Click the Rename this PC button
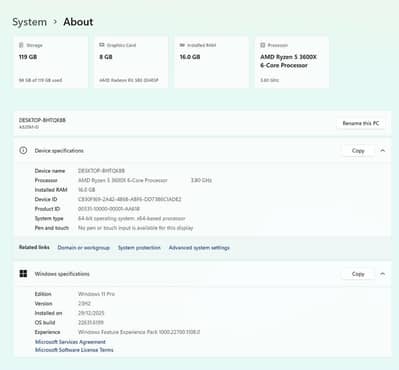The height and width of the screenshot is (370, 399). pyautogui.click(x=361, y=123)
